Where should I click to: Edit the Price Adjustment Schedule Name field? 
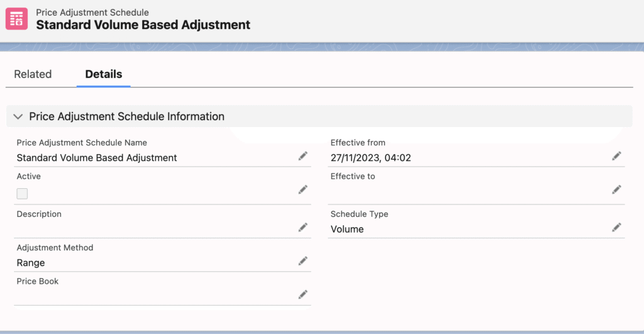(x=303, y=156)
